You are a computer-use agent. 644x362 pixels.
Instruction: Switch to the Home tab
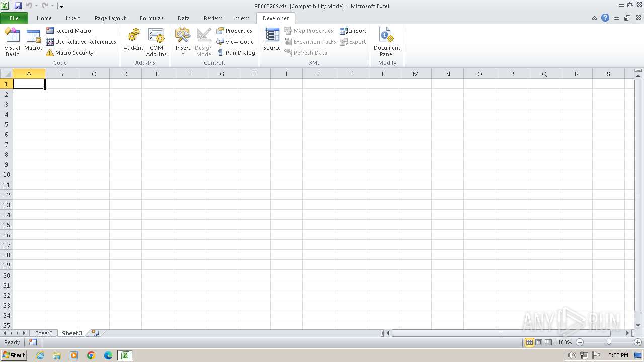tap(44, 18)
